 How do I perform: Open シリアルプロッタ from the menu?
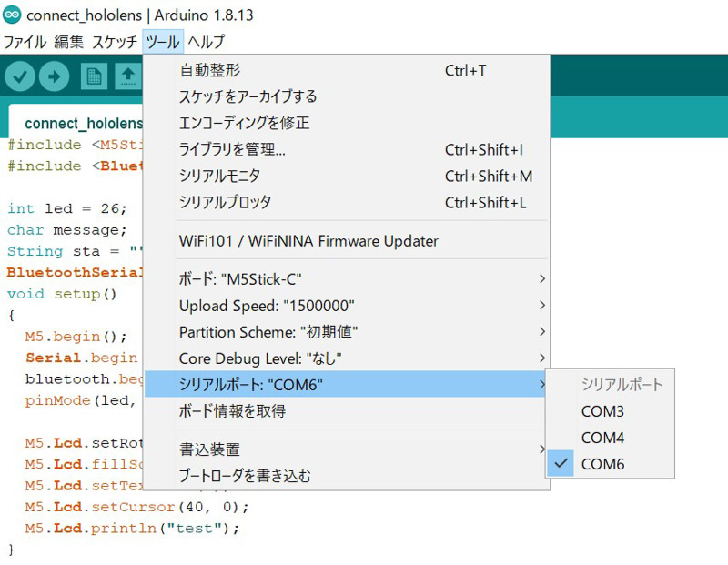346,202
